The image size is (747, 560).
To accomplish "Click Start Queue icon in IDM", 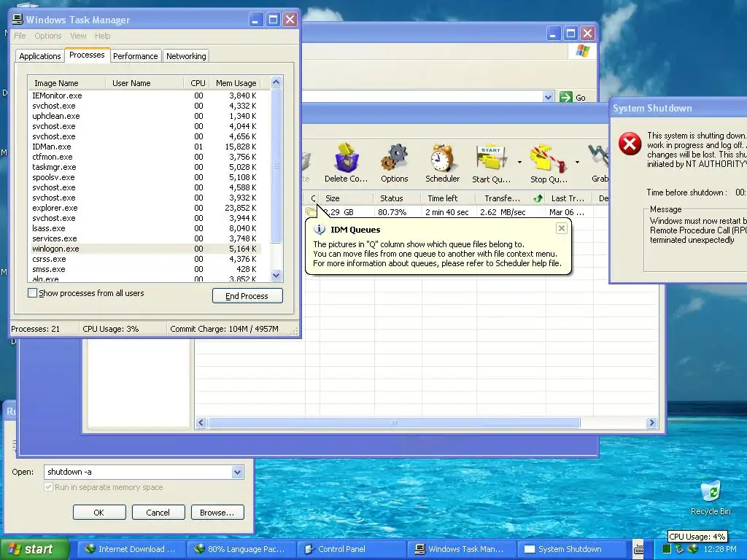I will (x=491, y=163).
